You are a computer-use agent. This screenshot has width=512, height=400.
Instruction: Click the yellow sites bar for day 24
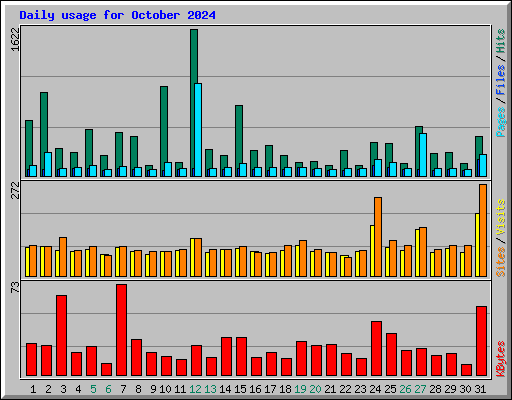point(372,251)
